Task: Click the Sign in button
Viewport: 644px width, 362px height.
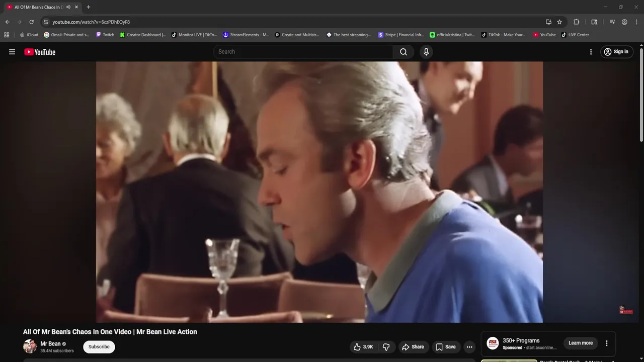Action: [x=616, y=52]
